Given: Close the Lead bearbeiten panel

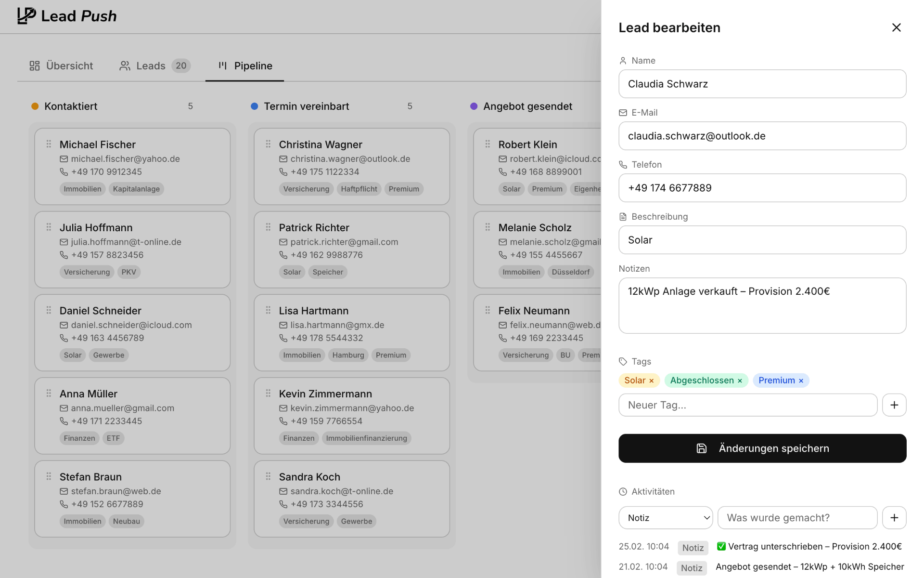Looking at the screenshot, I should [896, 27].
